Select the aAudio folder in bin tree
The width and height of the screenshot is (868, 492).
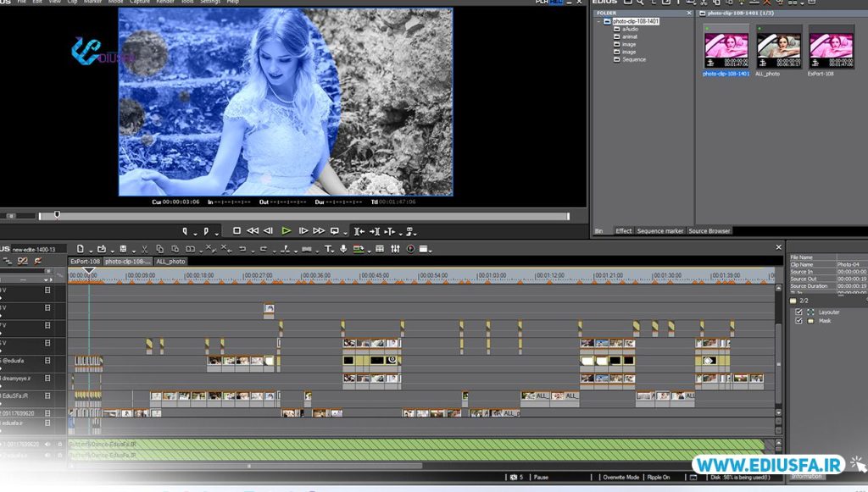pyautogui.click(x=630, y=29)
